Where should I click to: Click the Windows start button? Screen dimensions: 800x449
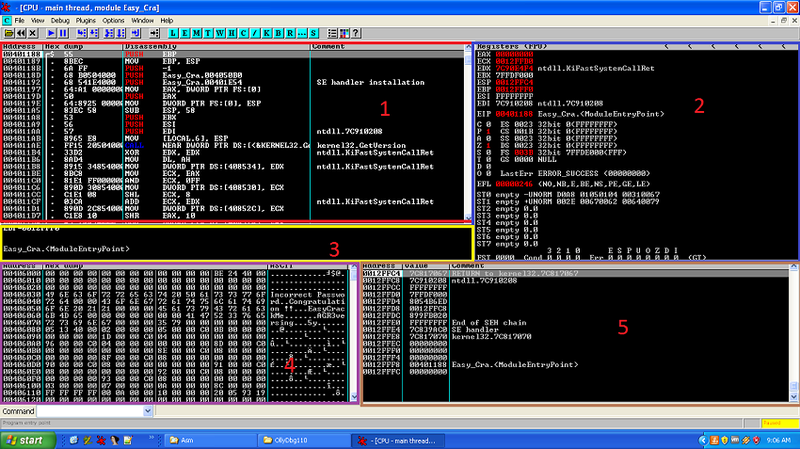click(28, 440)
